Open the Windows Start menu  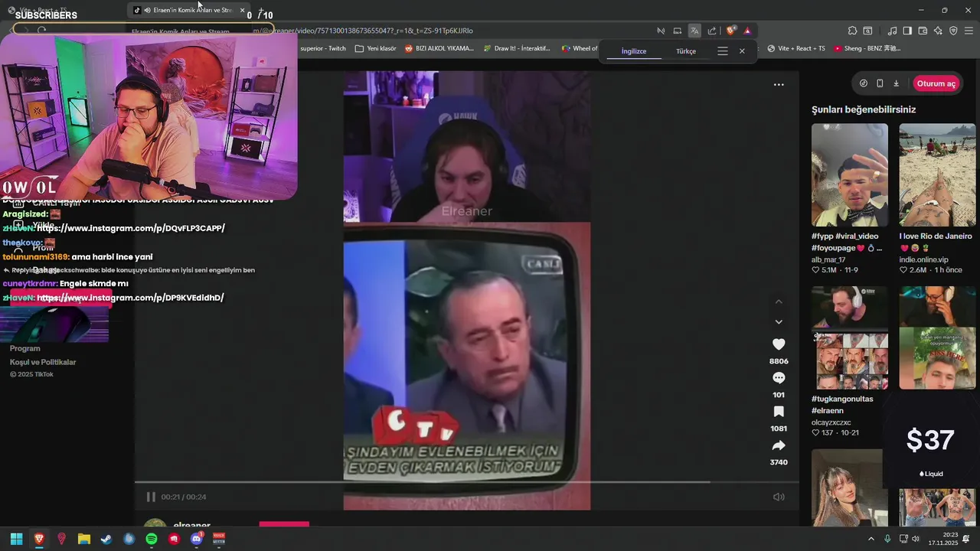click(17, 539)
